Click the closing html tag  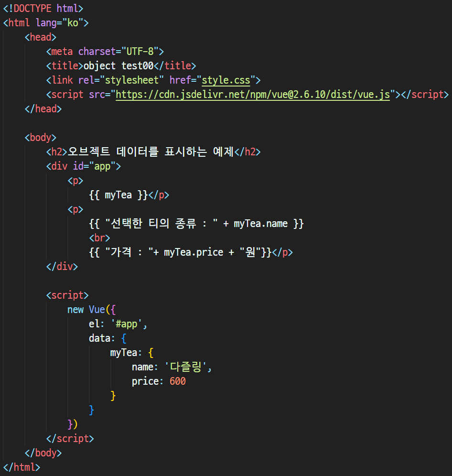pyautogui.click(x=22, y=467)
